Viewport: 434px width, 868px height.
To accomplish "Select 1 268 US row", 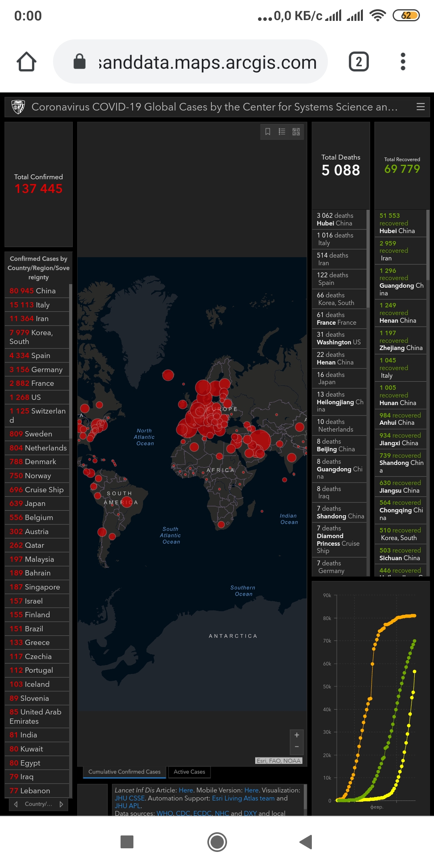I will (x=37, y=397).
